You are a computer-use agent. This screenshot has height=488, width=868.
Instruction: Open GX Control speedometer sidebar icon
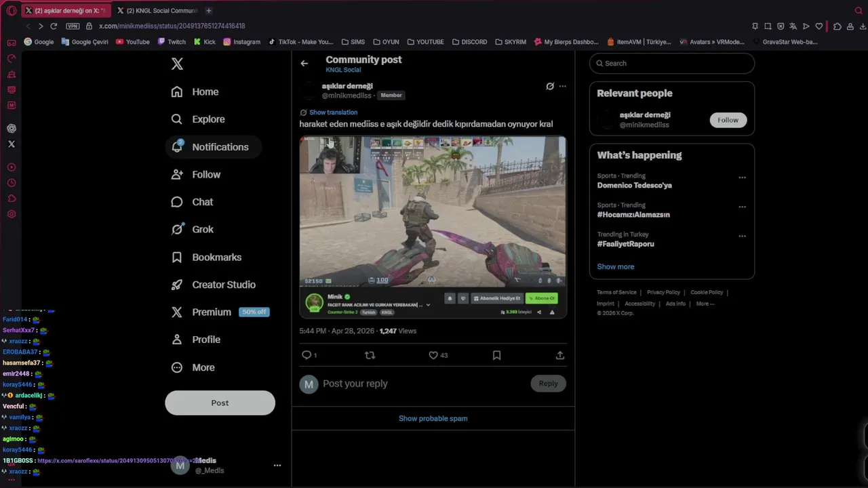[12, 58]
